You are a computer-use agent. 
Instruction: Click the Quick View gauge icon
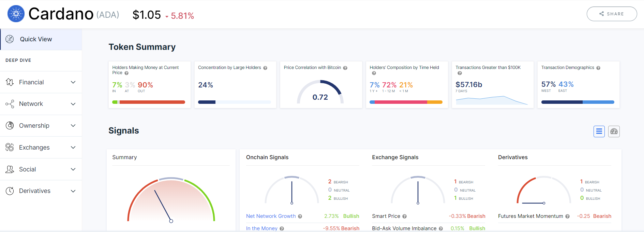(x=10, y=39)
